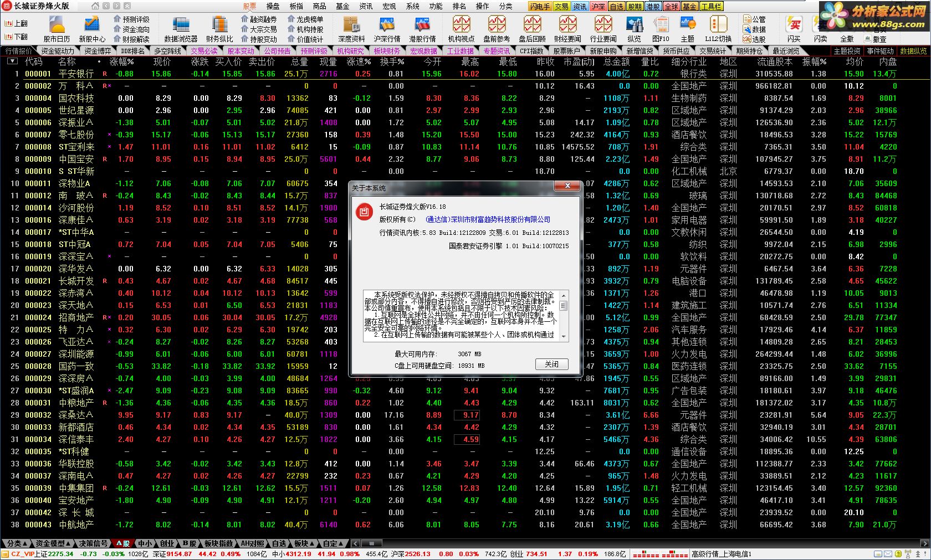Navigate forward with right arrow icon
This screenshot has height=560, width=931.
point(117,6)
